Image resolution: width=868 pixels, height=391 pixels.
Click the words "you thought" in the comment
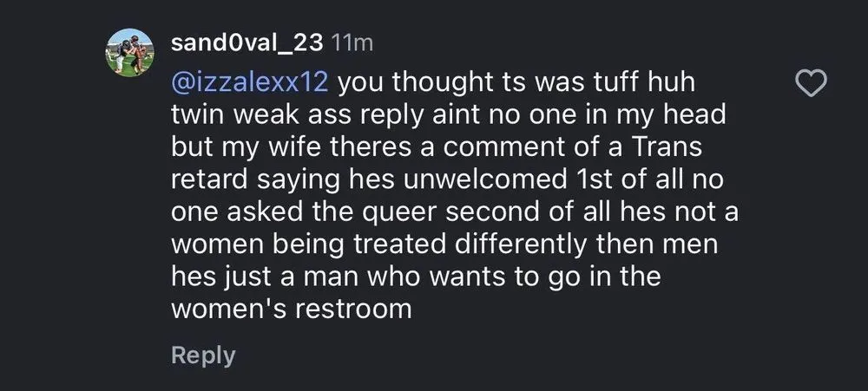pos(408,84)
